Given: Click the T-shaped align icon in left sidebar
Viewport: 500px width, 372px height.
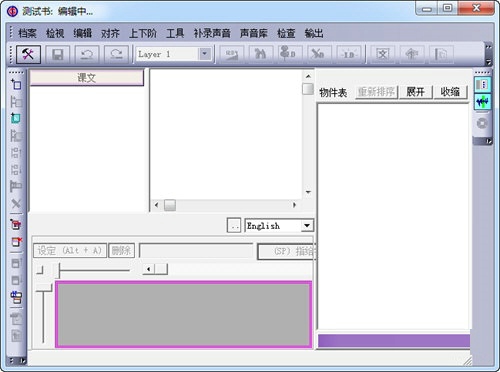Looking at the screenshot, I should click(x=16, y=186).
